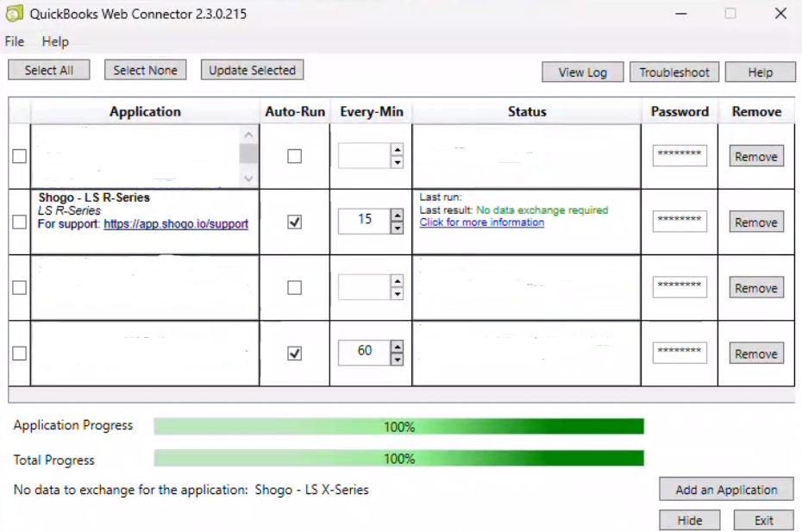Click the empty Every-Min field in the first row
802x532 pixels.
click(x=365, y=155)
